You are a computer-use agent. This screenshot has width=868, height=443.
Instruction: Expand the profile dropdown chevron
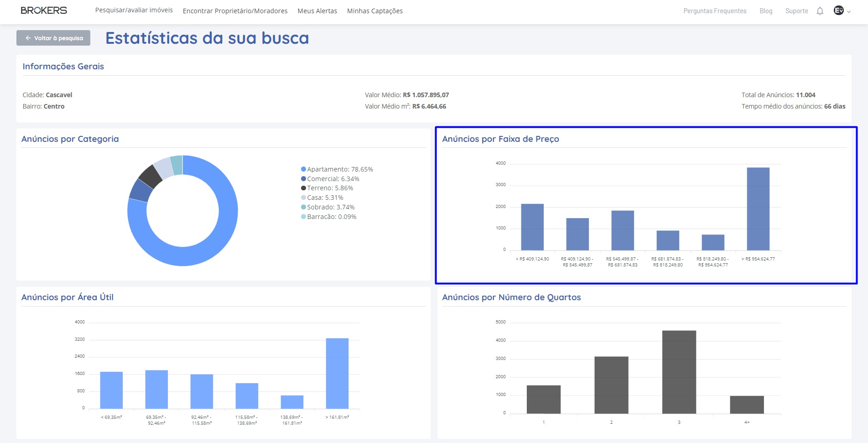[x=849, y=12]
